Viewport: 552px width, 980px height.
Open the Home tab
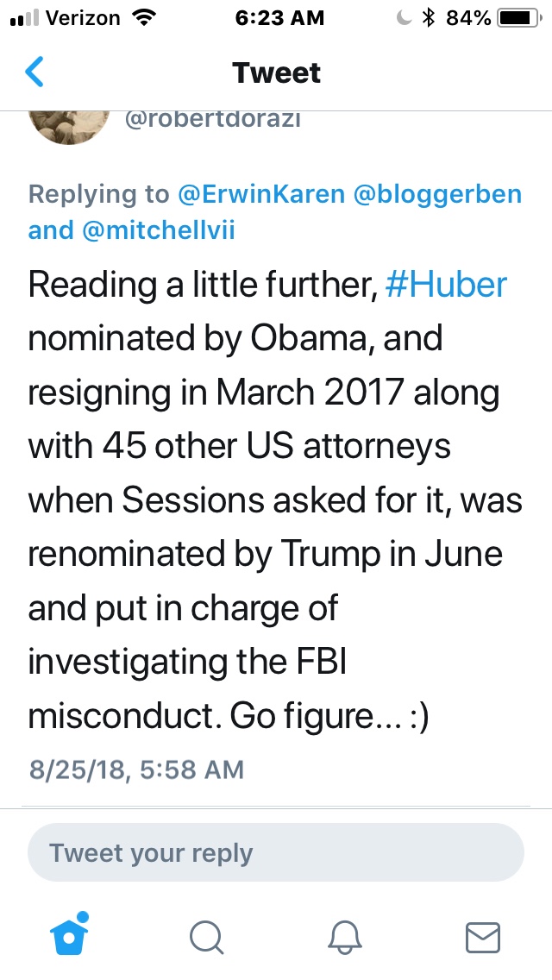(x=67, y=937)
